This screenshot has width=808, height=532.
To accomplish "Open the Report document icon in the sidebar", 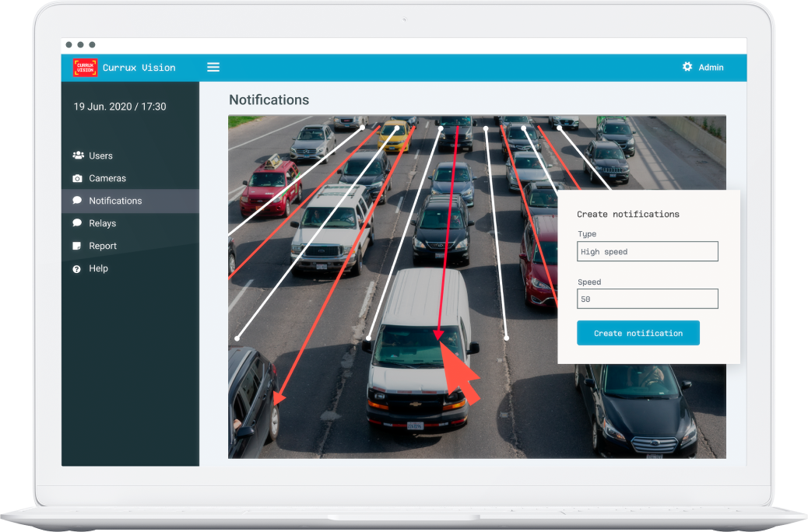I will coord(77,246).
